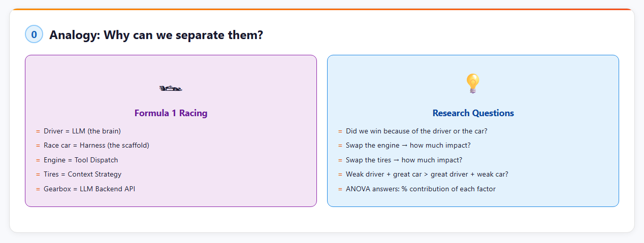Click the race car emoji icon
Image resolution: width=644 pixels, height=243 pixels.
(x=171, y=88)
